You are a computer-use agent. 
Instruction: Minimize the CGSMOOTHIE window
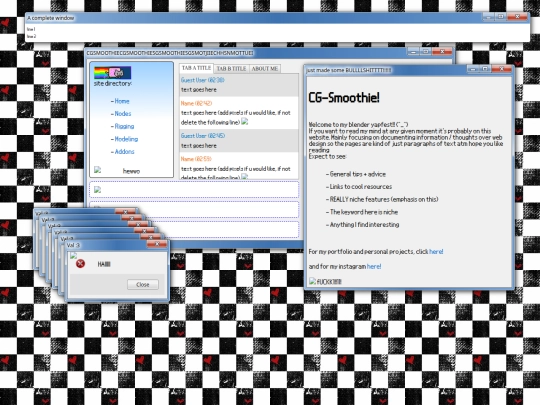click(413, 52)
